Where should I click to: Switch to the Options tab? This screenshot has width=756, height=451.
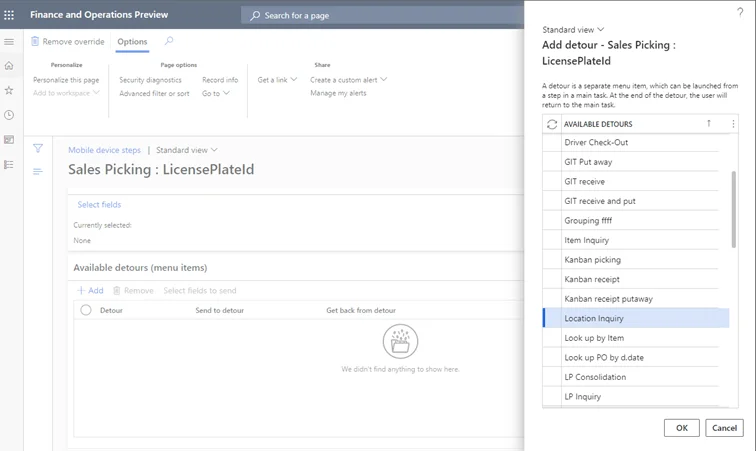coord(132,41)
